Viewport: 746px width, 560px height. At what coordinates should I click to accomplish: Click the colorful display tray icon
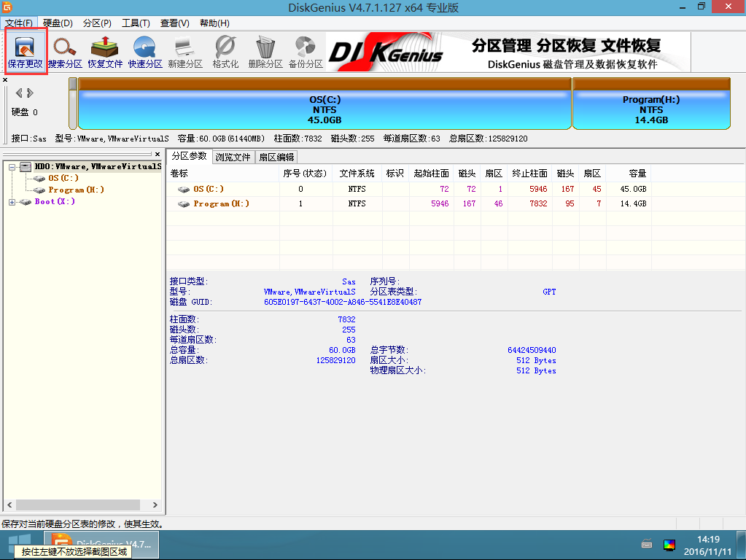coord(669,545)
